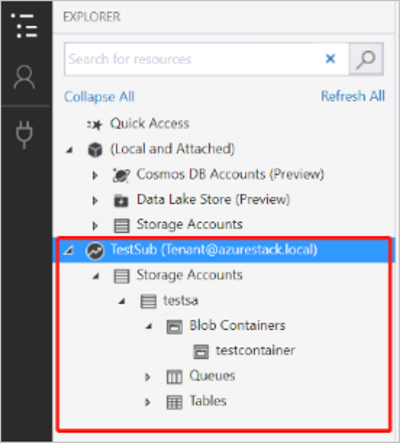Select the Quick Access star icon
The image size is (400, 443).
(x=95, y=125)
